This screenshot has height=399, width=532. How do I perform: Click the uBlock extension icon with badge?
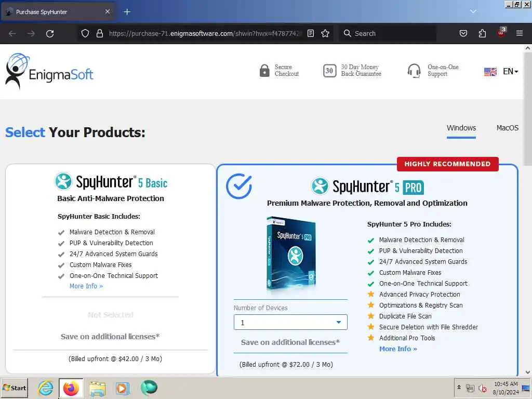[x=501, y=33]
